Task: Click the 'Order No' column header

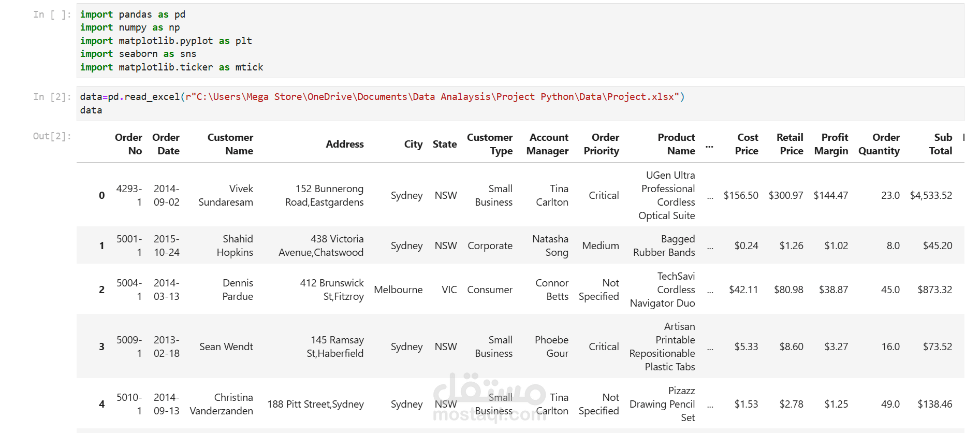Action: point(128,144)
